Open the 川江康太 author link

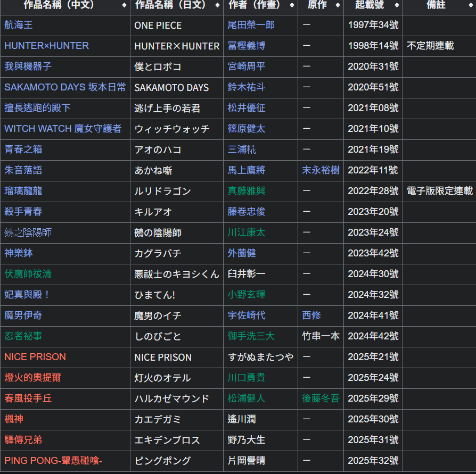tap(247, 232)
